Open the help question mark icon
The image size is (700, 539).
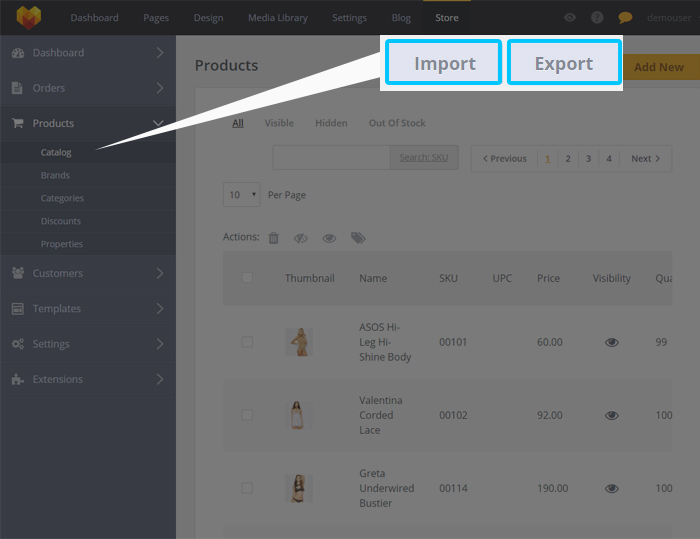597,17
